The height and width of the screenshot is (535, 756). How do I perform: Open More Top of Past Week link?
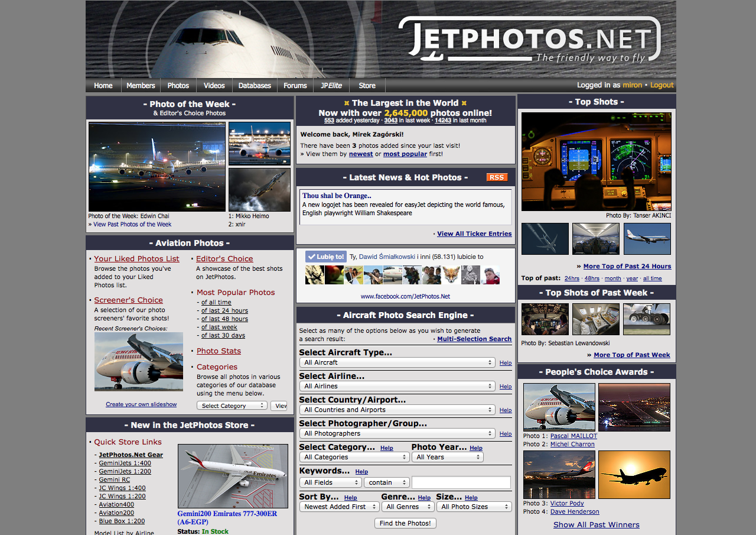[632, 355]
